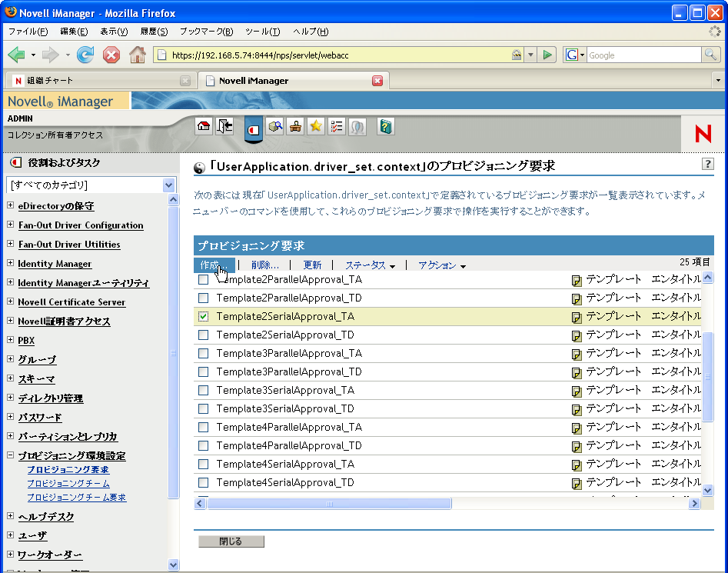Viewport: 728px width, 573px height.
Task: Click the 削除 delete link
Action: coord(265,265)
